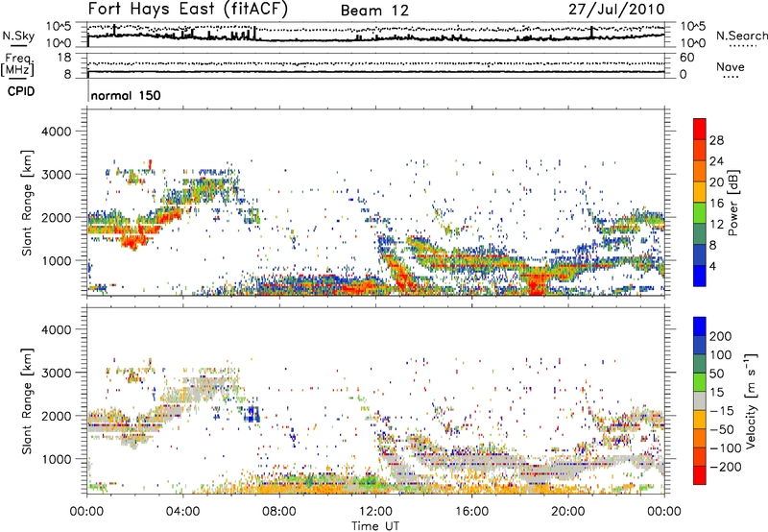Click the '12' power colorbar value
768x532 pixels.
pos(716,225)
